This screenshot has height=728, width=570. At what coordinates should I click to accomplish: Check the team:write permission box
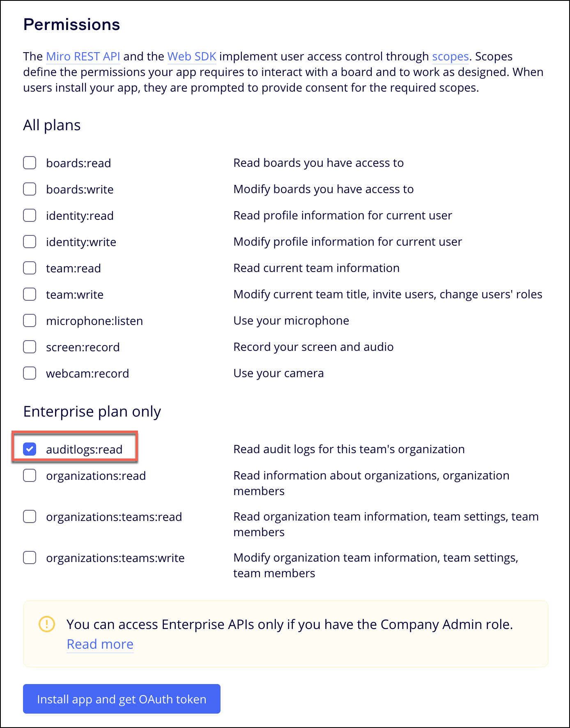[x=30, y=295]
